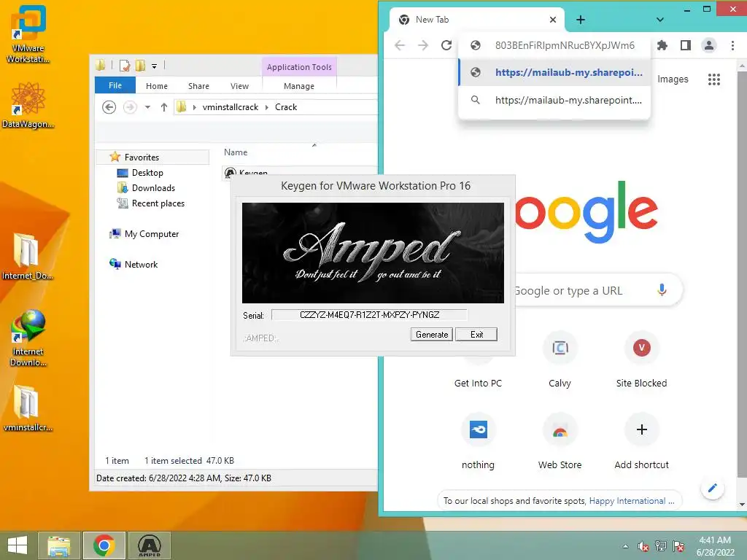Start voice search microphone

(x=662, y=289)
